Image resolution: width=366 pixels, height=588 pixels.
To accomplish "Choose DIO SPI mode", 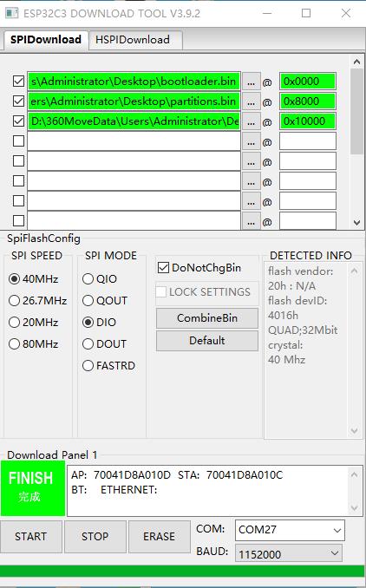I will [x=100, y=323].
